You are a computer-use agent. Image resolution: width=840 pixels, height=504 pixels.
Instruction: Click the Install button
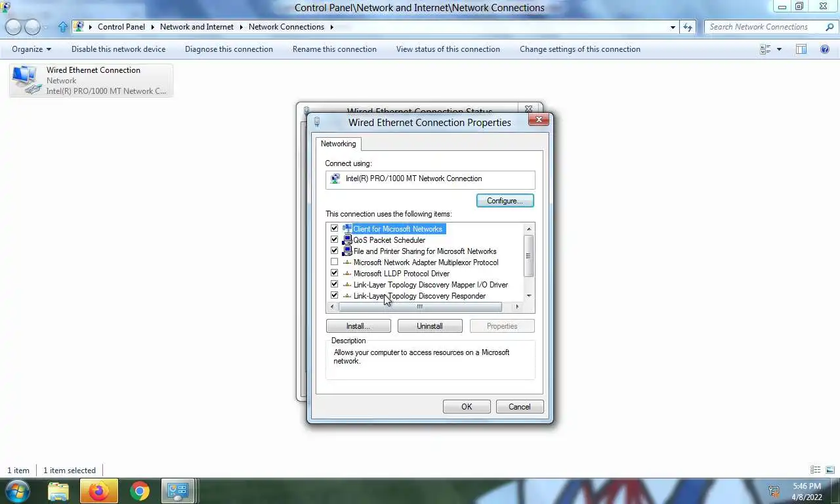[x=358, y=326]
